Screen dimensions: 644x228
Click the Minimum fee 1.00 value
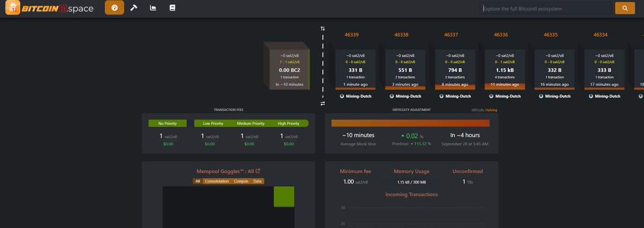coord(355,182)
